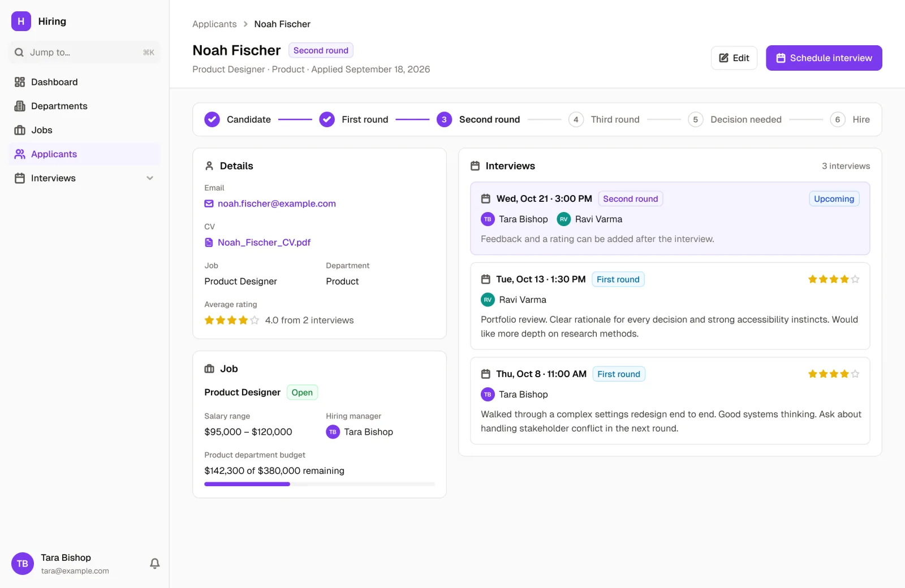Open the Tue, Oct 13 1:30 PM interview

point(670,306)
